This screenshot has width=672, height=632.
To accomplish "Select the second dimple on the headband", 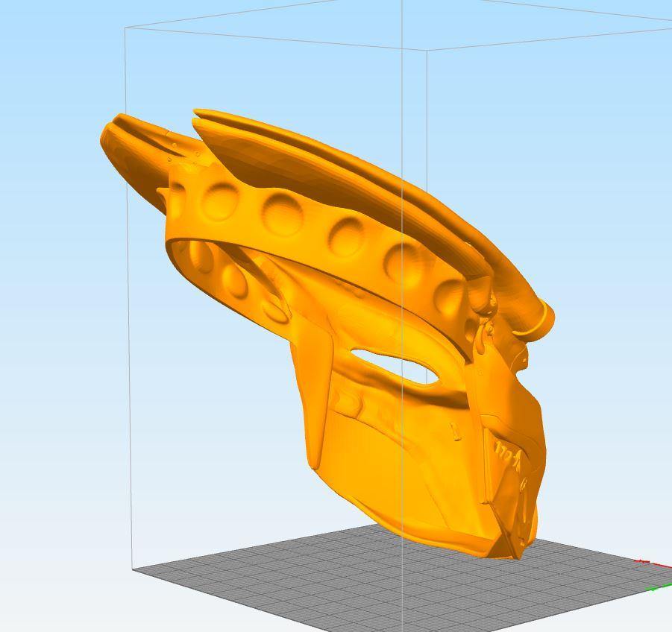I will click(x=283, y=212).
